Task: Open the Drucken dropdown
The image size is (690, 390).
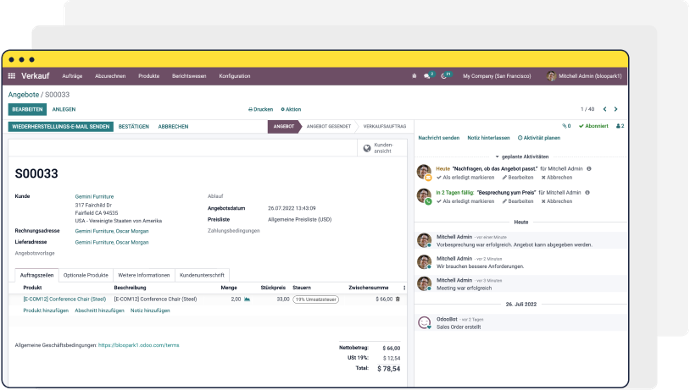Action: click(x=261, y=109)
